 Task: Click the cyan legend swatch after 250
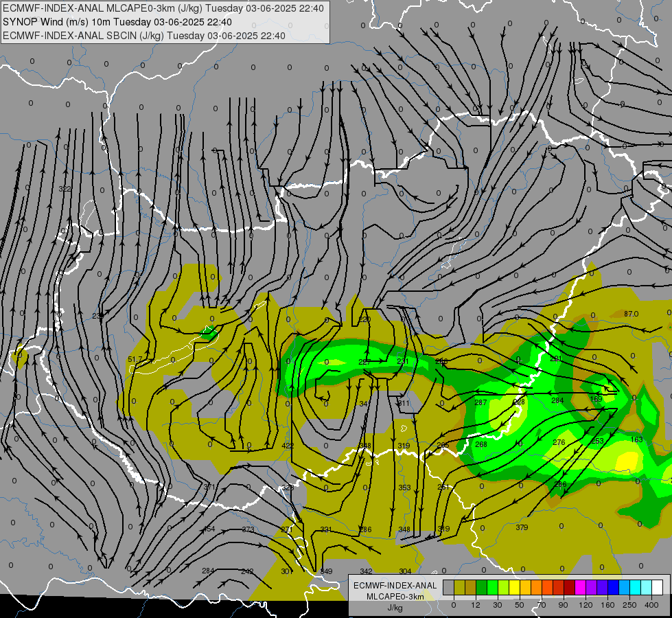click(636, 587)
